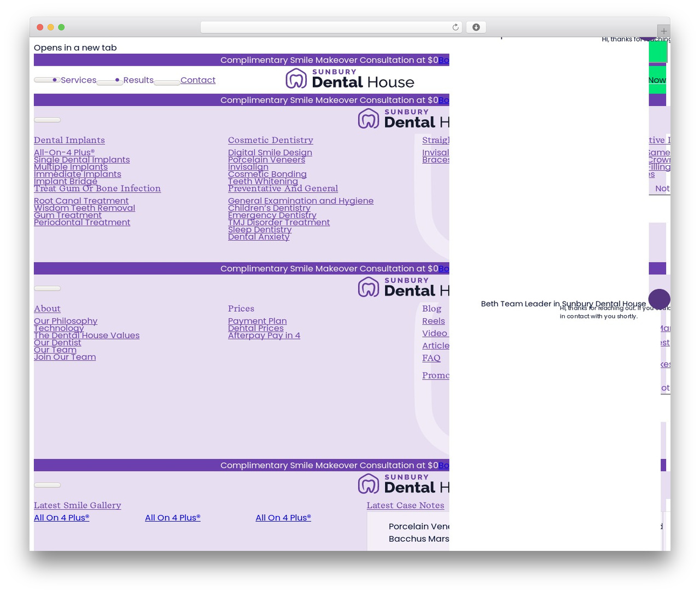The image size is (700, 593).
Task: Open The Dental House Values link
Action: [x=86, y=335]
